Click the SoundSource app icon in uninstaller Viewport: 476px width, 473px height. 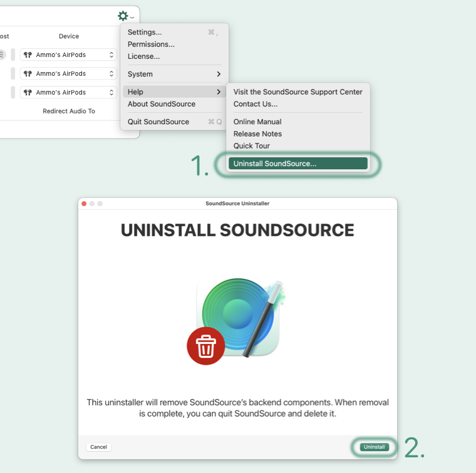[x=238, y=318]
